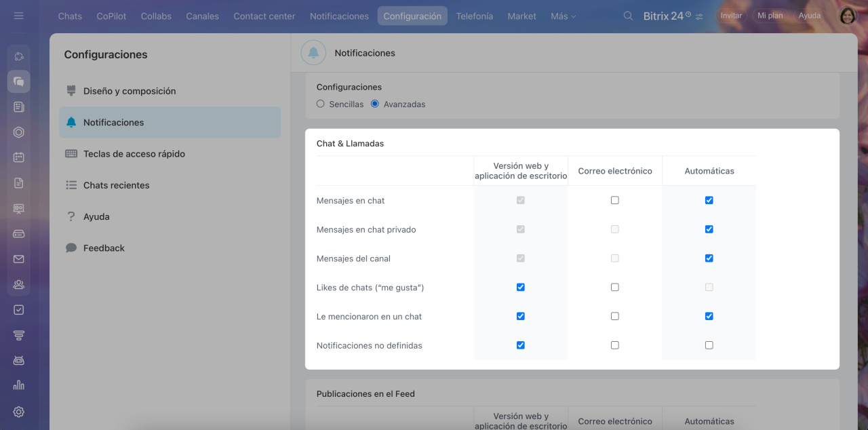Toggle Correo electrónico for Le mencionaron en un chat
The width and height of the screenshot is (868, 430).
tap(614, 316)
